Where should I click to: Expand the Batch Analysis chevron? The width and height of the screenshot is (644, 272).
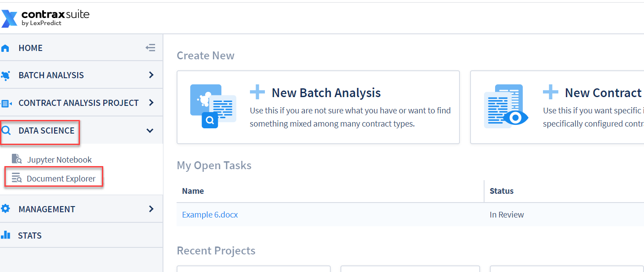point(151,75)
